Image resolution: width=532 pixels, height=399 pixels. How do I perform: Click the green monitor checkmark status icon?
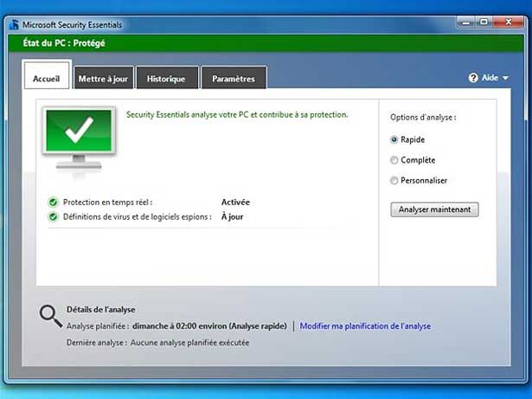[x=78, y=137]
